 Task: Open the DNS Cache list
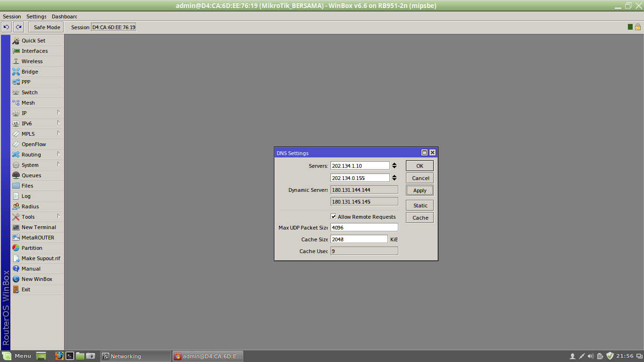pyautogui.click(x=420, y=218)
